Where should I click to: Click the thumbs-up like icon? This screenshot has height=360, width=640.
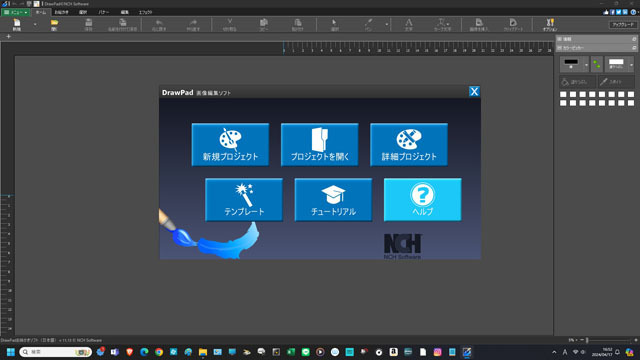pyautogui.click(x=606, y=12)
